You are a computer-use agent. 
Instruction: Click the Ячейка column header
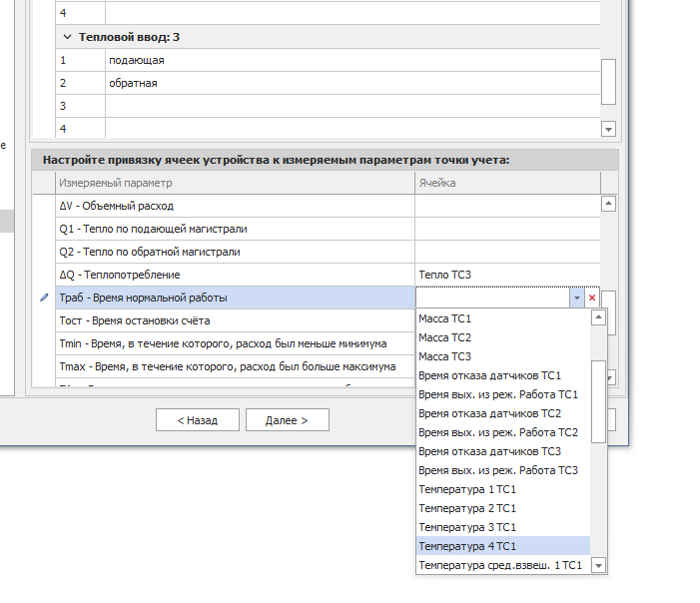coord(506,183)
